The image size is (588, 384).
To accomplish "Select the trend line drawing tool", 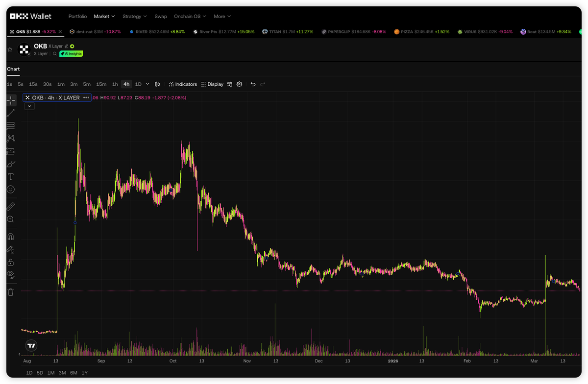I will [x=11, y=113].
